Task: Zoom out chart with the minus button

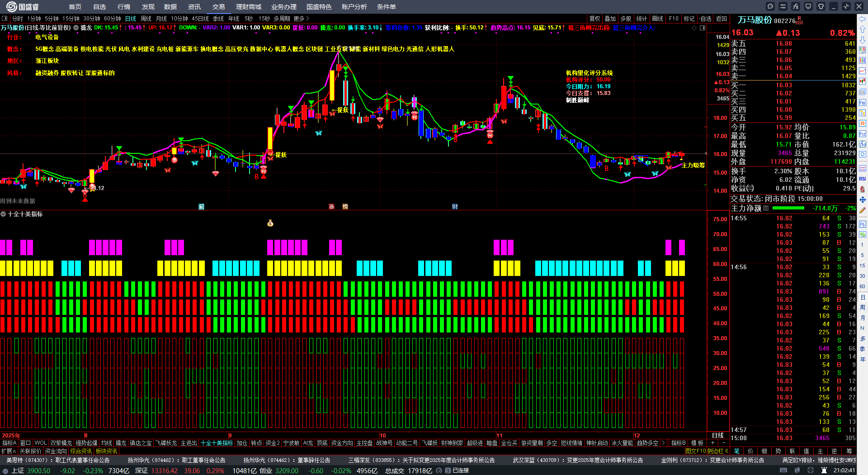Action: (724, 443)
